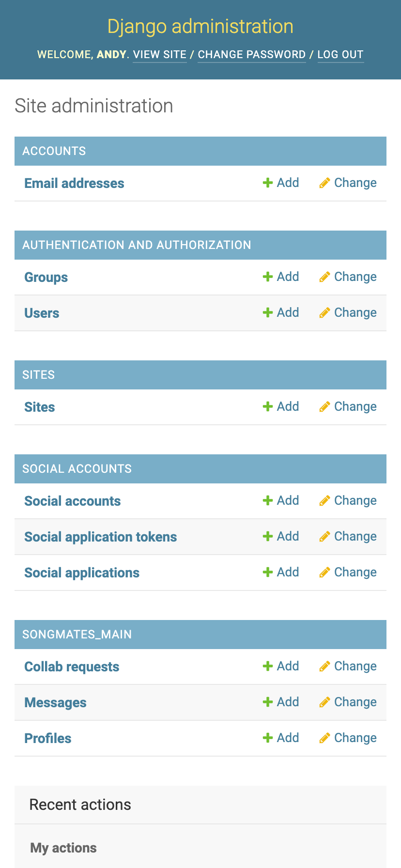Open the Profiles model list
401x868 pixels.
point(48,738)
